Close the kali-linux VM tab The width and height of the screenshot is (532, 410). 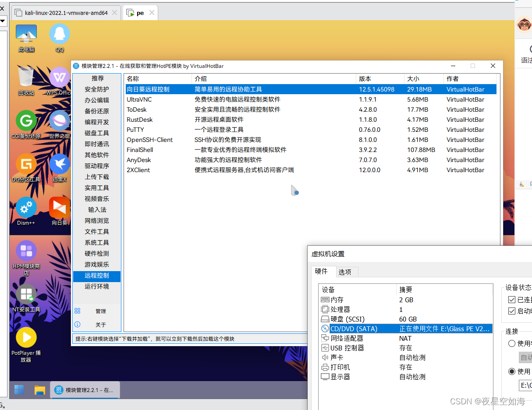click(114, 13)
